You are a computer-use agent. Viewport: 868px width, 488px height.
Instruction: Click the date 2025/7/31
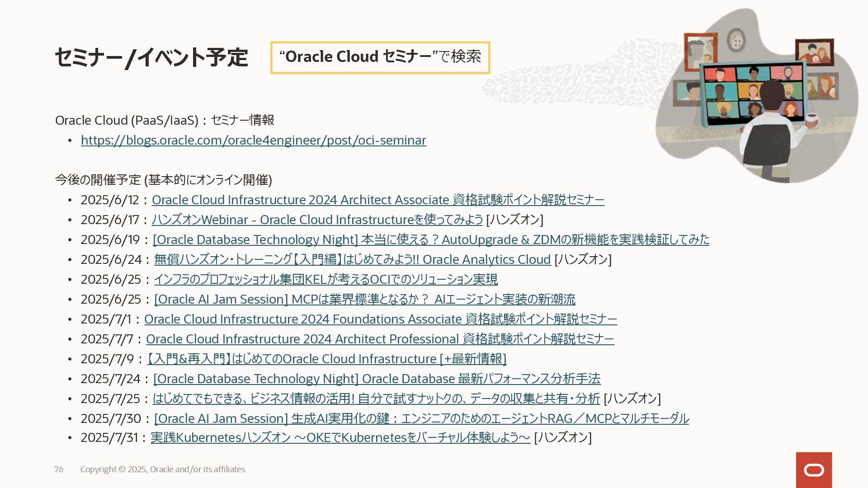(109, 437)
